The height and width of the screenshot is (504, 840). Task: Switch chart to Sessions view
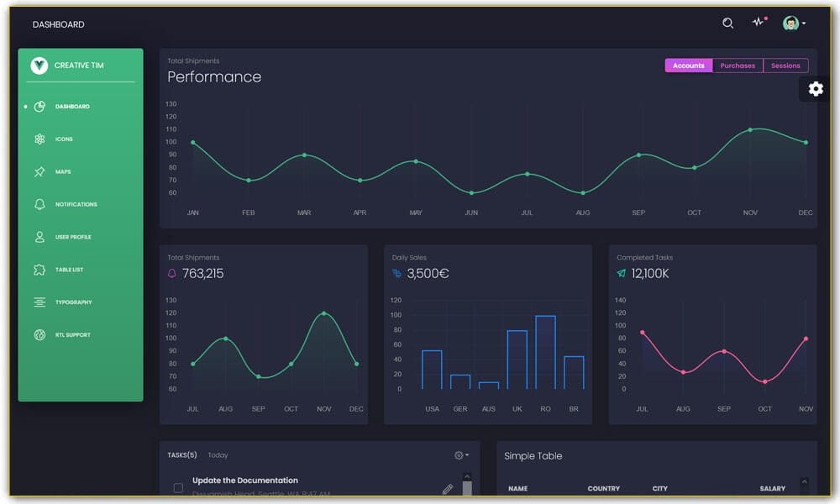tap(785, 65)
